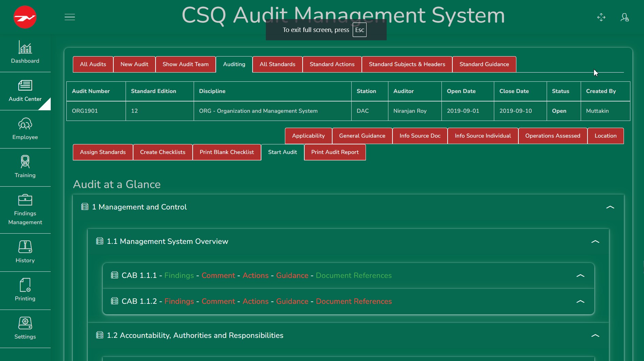Viewport: 644px width, 361px height.
Task: Click list icon beside CAB 1.1.1
Action: tap(115, 275)
